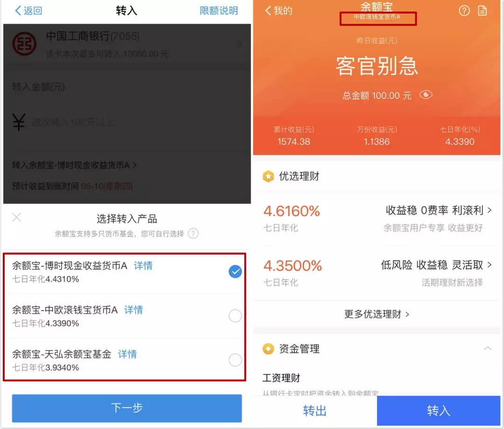Select 余额宝-中欧滚钱宝货币A radio button
This screenshot has height=429, width=504.
point(235,316)
